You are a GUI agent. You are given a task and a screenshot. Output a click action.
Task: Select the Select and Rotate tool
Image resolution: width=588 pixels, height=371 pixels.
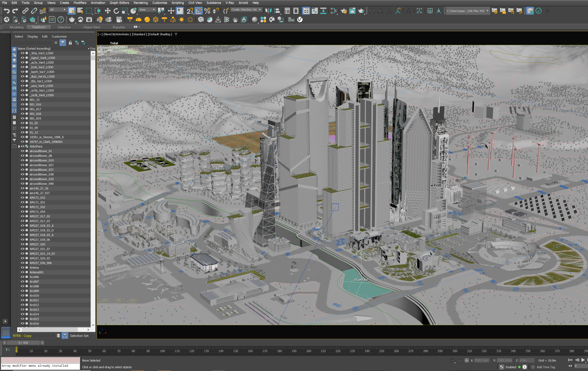[116, 11]
